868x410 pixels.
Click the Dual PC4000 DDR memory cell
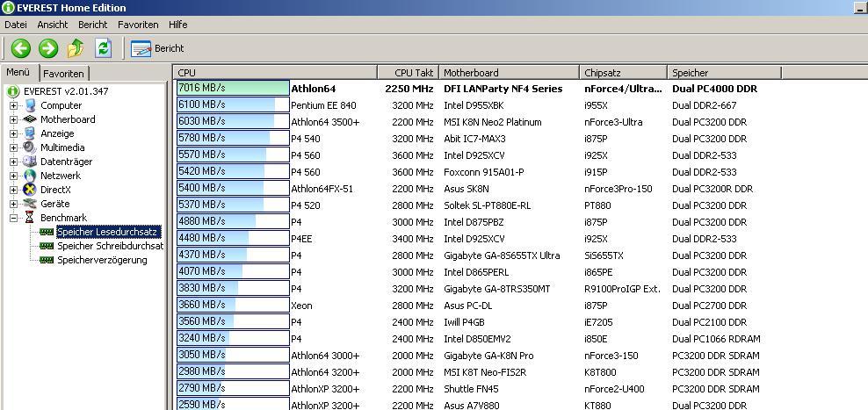[714, 89]
